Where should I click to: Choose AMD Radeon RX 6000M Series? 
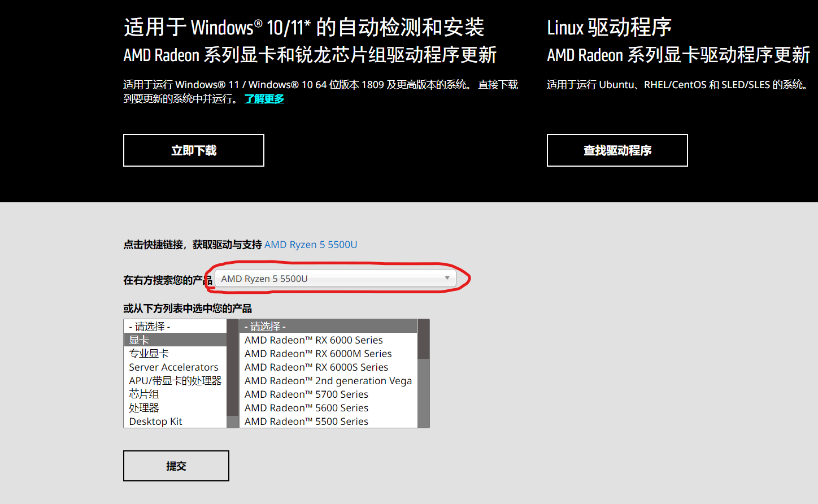click(328, 353)
